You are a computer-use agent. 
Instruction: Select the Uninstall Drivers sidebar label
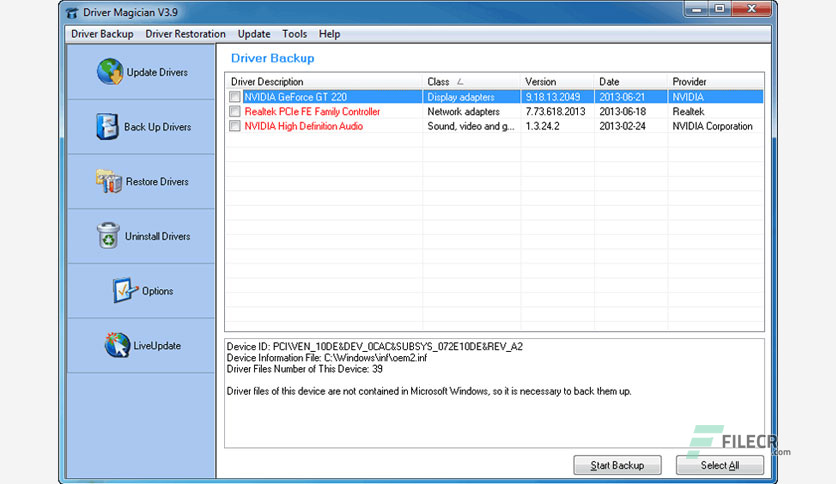tap(157, 236)
